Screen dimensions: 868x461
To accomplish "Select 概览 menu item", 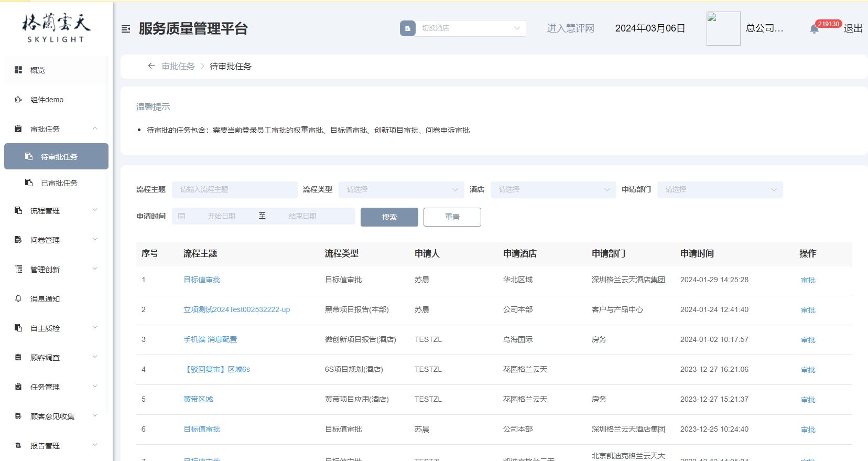I will [56, 70].
